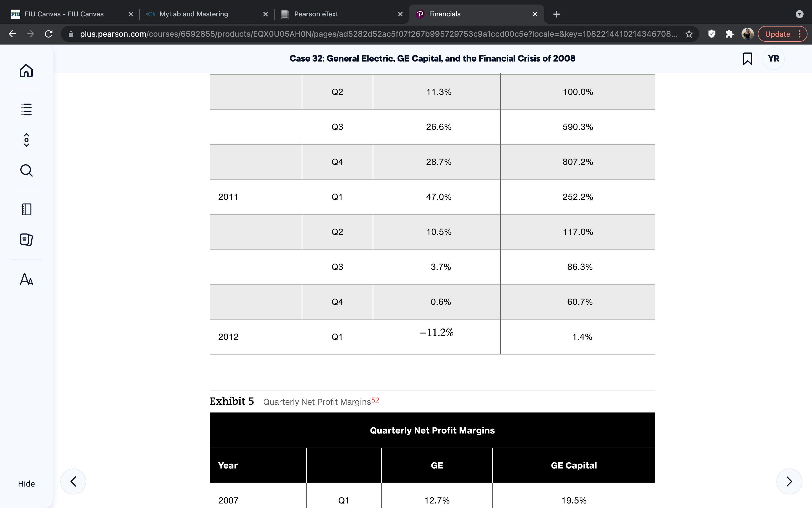Click the 28.7% table cell

[x=436, y=162]
